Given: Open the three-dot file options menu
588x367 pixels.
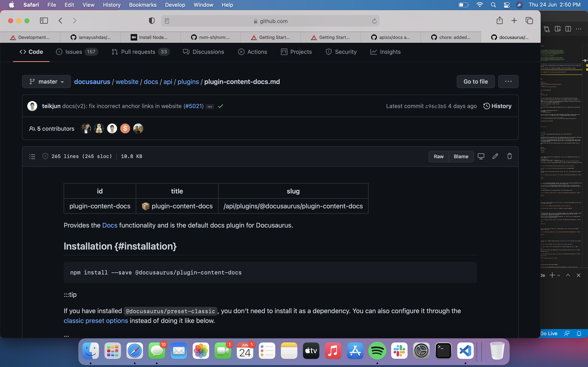Looking at the screenshot, I should [x=508, y=82].
